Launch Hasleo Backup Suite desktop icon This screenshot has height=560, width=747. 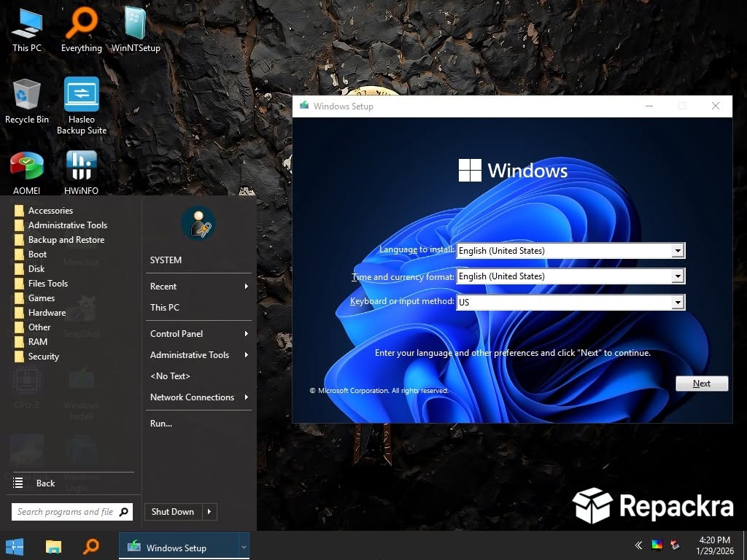(x=82, y=106)
